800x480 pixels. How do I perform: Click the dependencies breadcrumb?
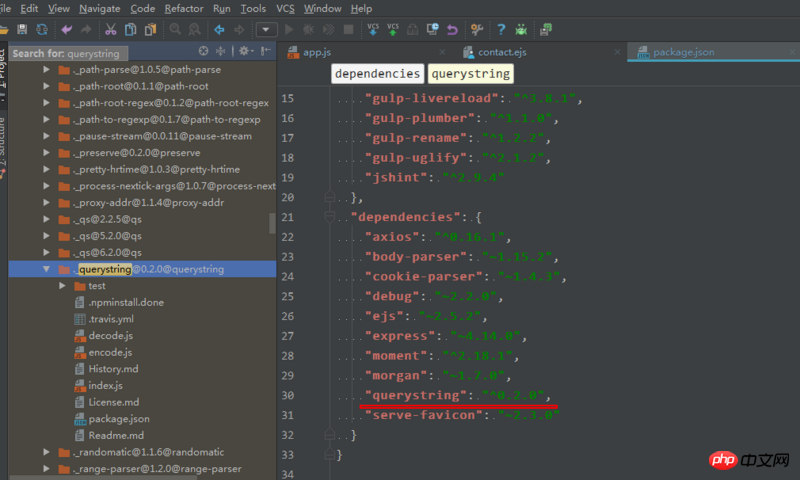point(378,73)
